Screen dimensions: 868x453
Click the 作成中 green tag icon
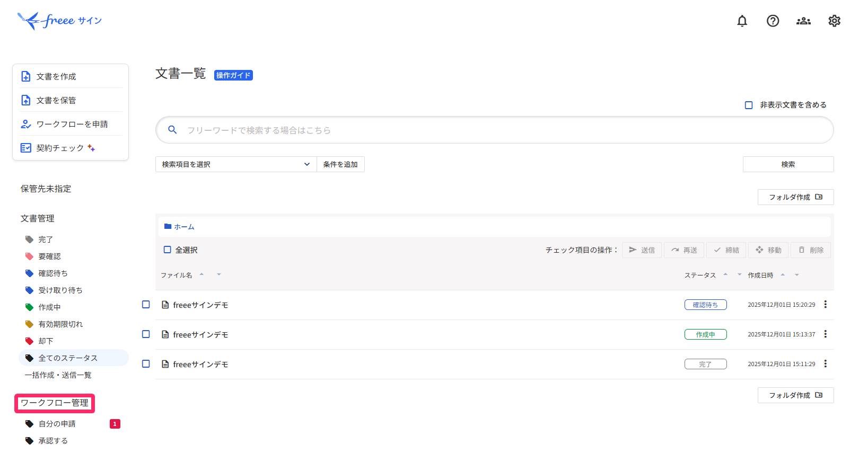coord(29,307)
